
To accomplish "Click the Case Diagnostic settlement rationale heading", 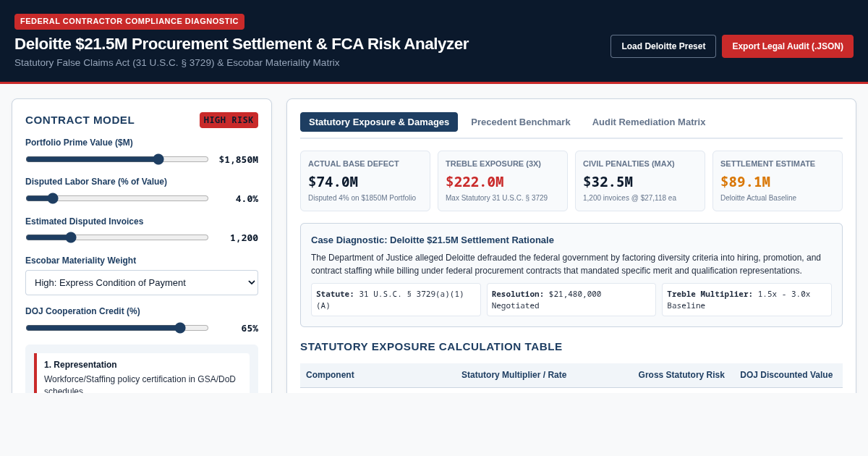I will 433,240.
